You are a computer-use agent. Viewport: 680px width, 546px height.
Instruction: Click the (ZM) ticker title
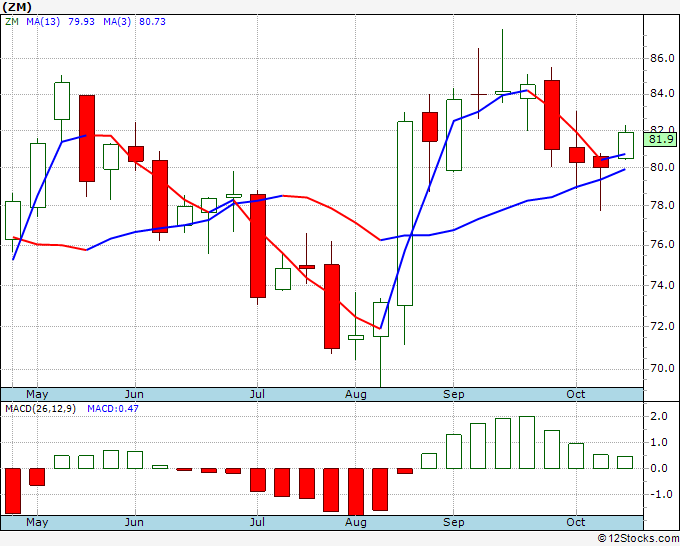(17, 7)
